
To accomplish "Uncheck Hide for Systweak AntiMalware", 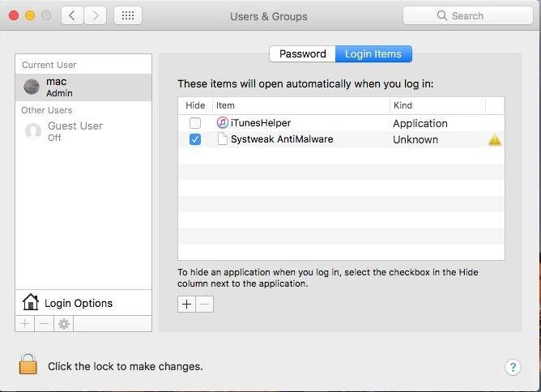I will [195, 139].
